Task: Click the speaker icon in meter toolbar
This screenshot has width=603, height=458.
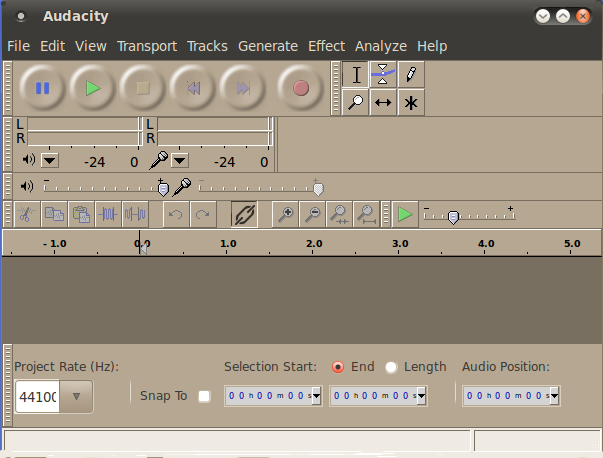Action: click(28, 159)
